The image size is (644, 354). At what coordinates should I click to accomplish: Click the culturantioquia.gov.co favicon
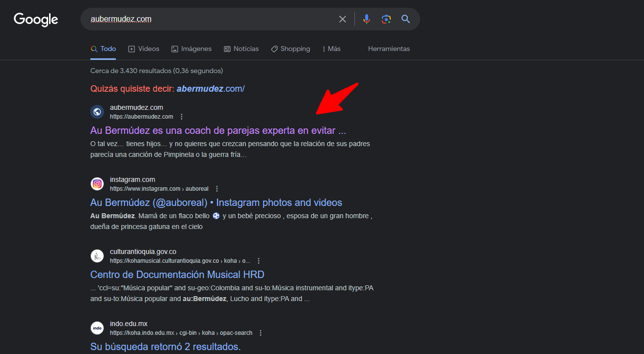[97, 256]
